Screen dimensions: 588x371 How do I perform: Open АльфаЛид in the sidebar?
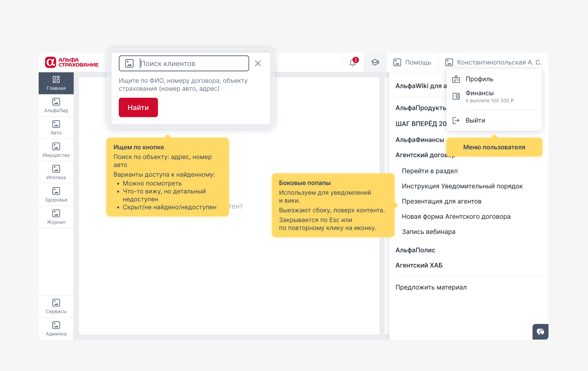point(56,106)
